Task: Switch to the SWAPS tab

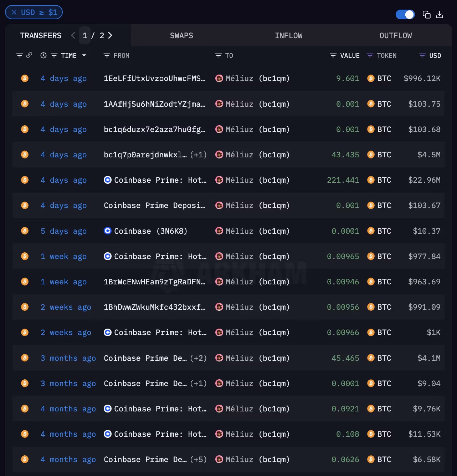Action: click(x=181, y=35)
